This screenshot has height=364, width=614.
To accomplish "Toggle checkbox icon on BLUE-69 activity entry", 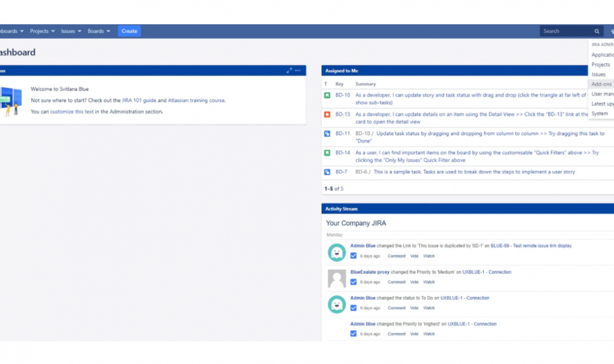I will click(x=353, y=256).
